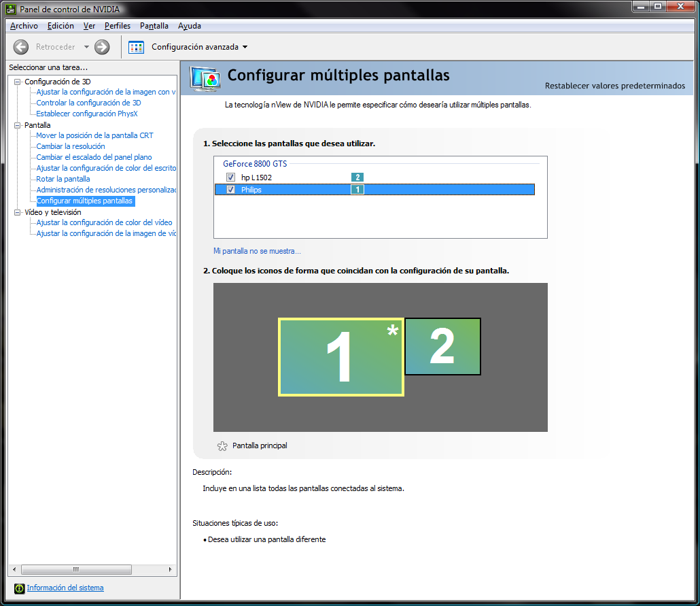
Task: Collapse the Configuración de 3D tree node
Action: tap(18, 82)
